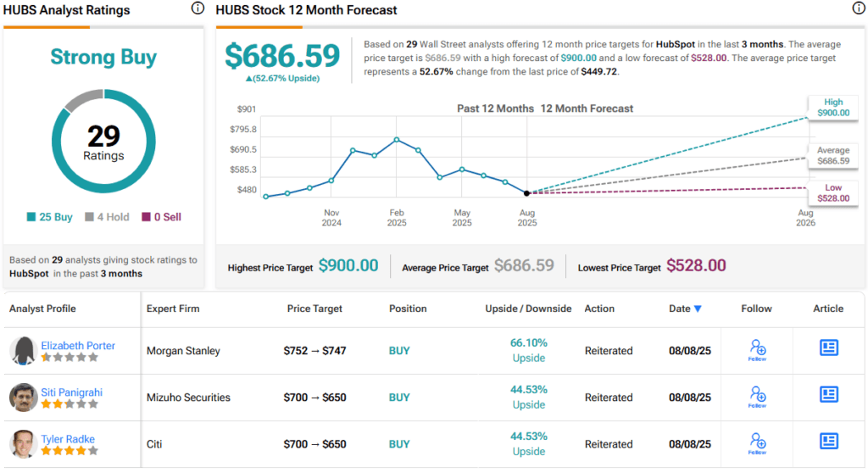
Task: Click the Average Price Target $686.59 value
Action: (524, 266)
